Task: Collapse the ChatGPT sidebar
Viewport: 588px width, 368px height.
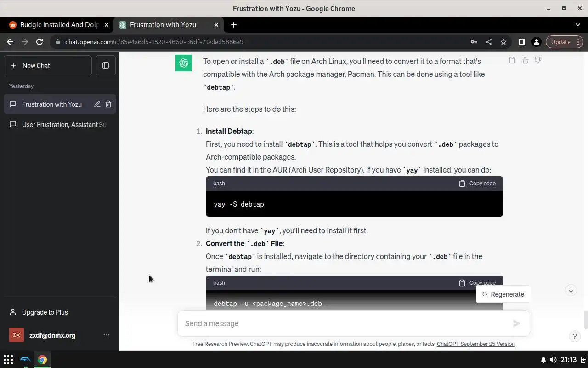Action: click(106, 65)
